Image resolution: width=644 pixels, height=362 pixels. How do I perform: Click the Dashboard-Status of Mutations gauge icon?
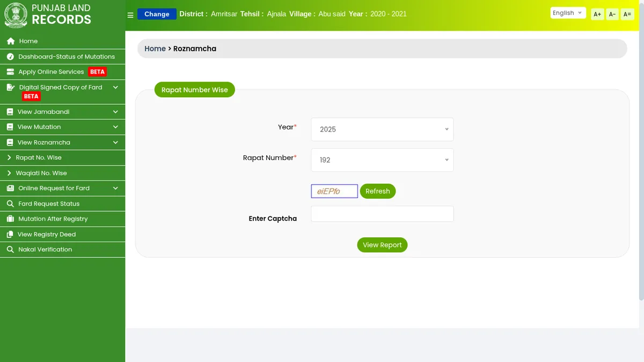pos(10,57)
